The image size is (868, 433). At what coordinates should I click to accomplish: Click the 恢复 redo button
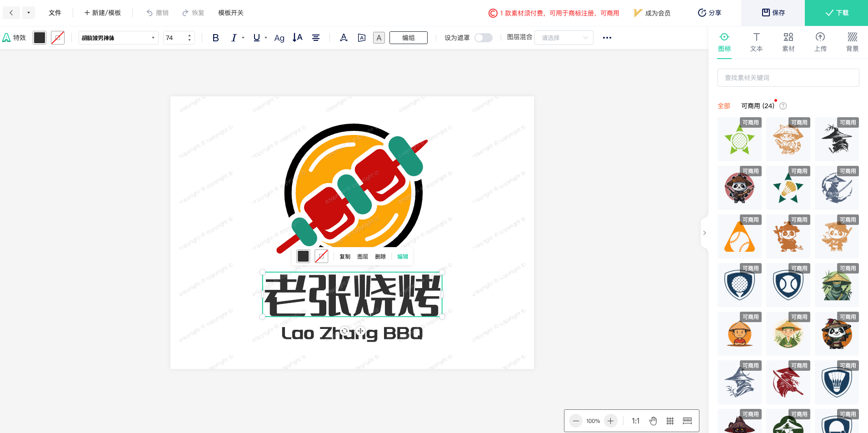(193, 13)
